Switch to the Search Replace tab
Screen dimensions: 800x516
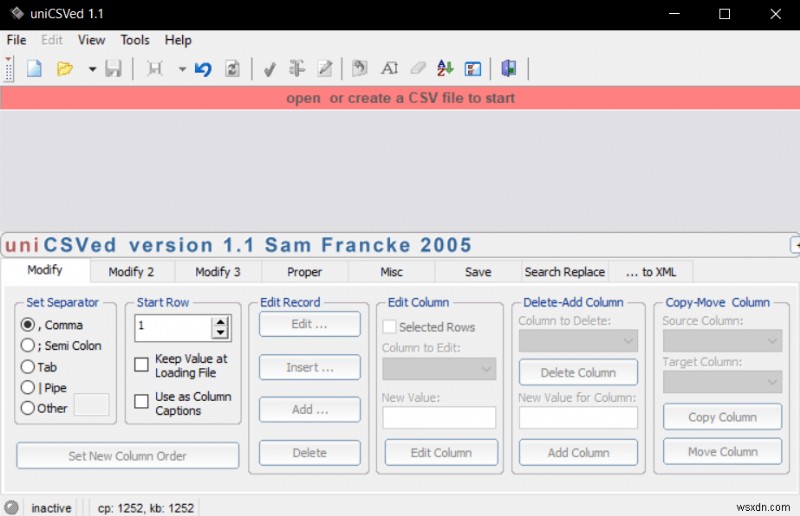point(565,272)
